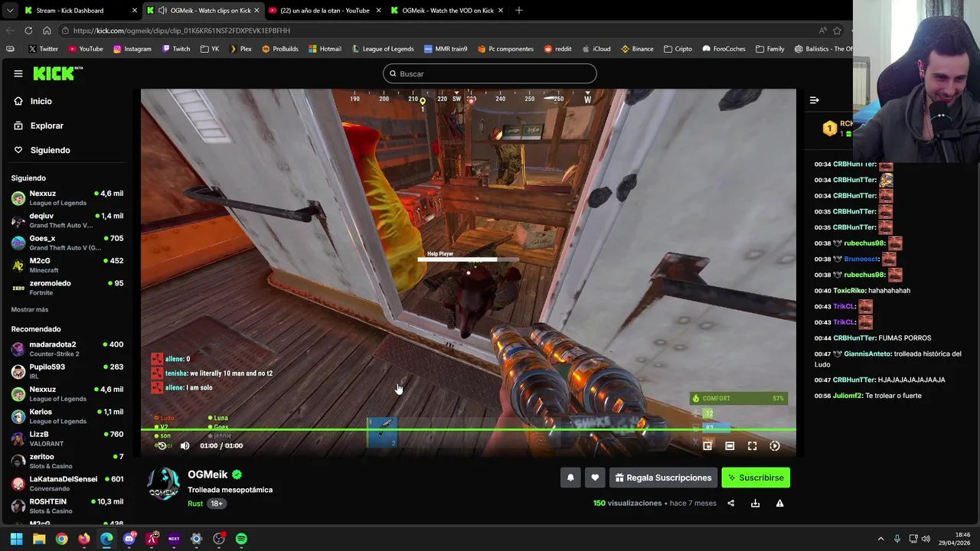This screenshot has height=551, width=980.
Task: Bookmark this page with the star icon
Action: click(x=837, y=31)
